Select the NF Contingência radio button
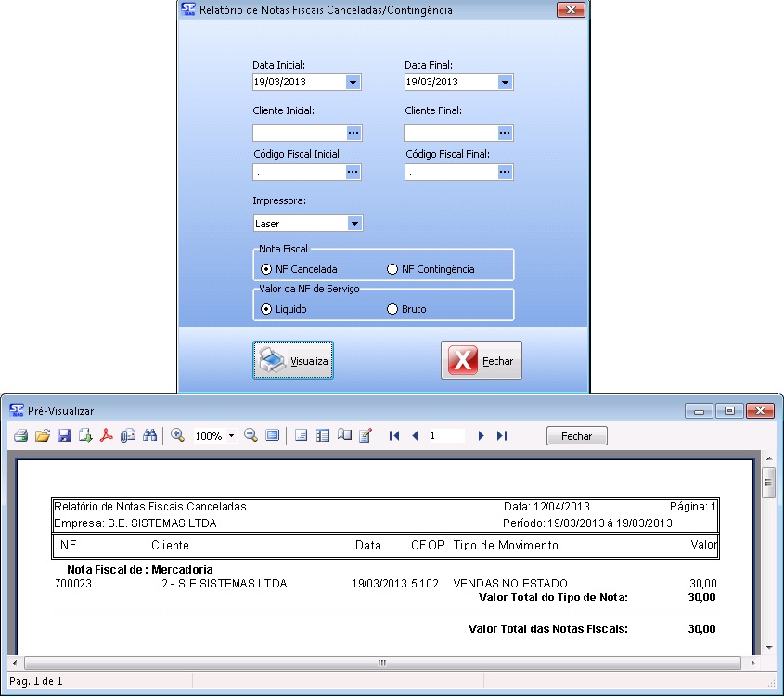Viewport: 784px width, 697px height. (x=392, y=269)
